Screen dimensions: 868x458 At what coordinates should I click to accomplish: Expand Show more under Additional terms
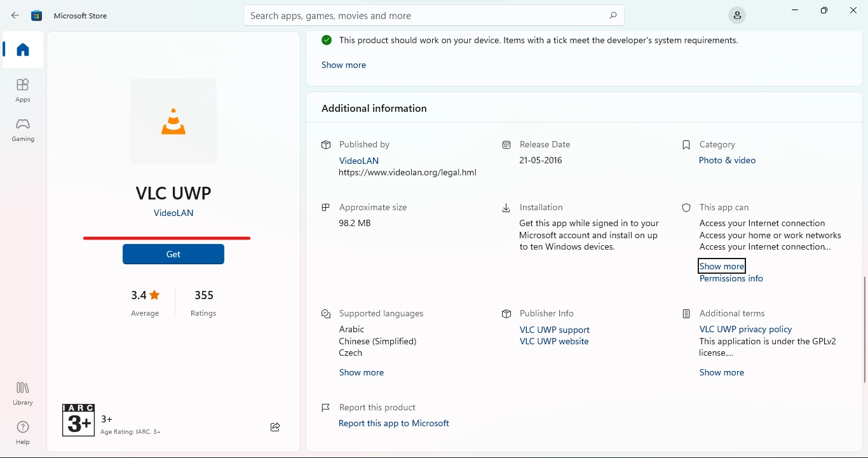click(722, 372)
